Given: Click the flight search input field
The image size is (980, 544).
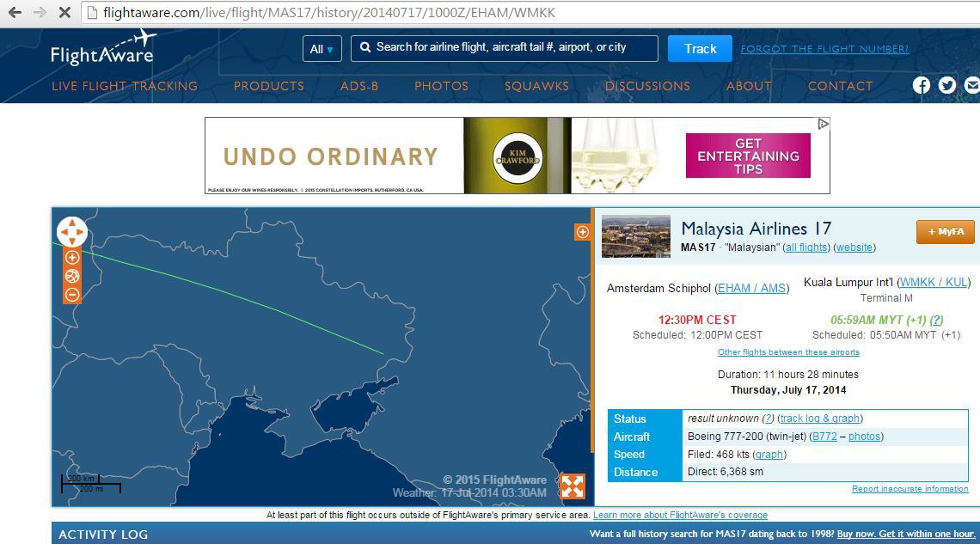Looking at the screenshot, I should (x=505, y=48).
